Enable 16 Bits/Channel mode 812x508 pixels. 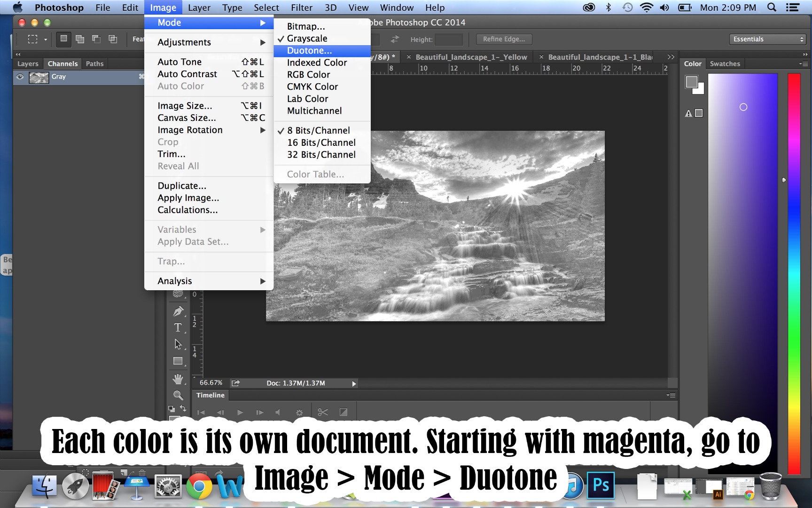pos(321,142)
